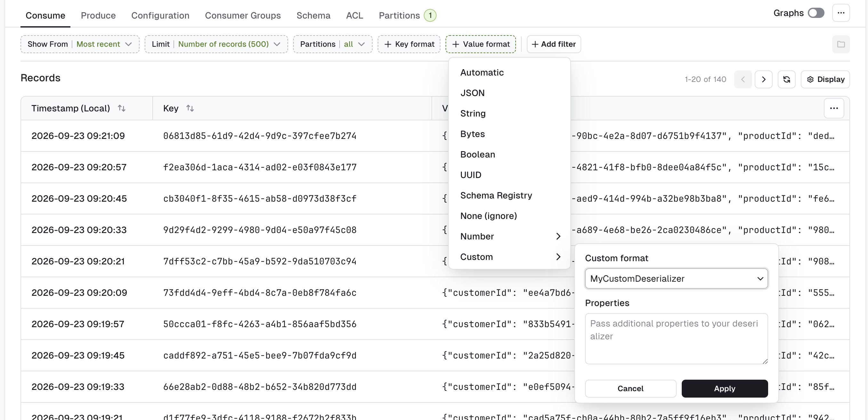Click the Properties text area

676,338
